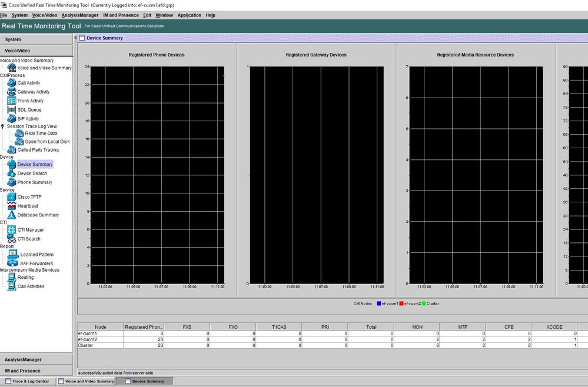The width and height of the screenshot is (588, 387).
Task: Select the Cluster table row
Action: click(x=333, y=345)
